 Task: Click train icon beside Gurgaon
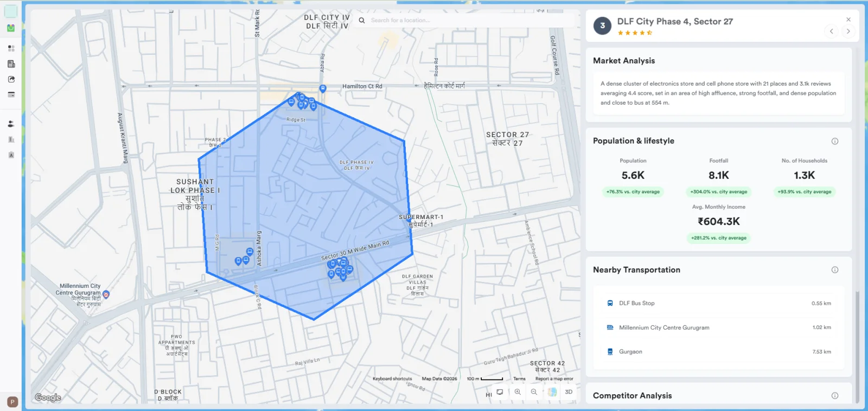pos(610,352)
